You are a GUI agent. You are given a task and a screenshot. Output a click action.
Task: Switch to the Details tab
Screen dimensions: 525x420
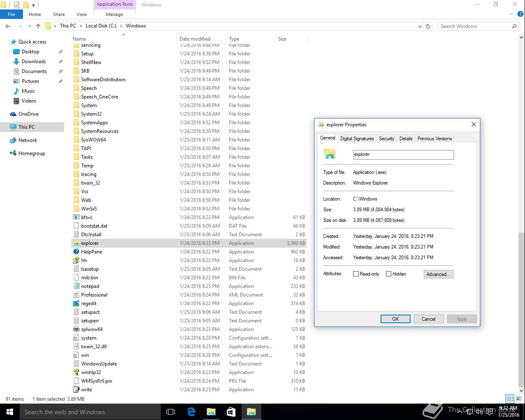406,139
